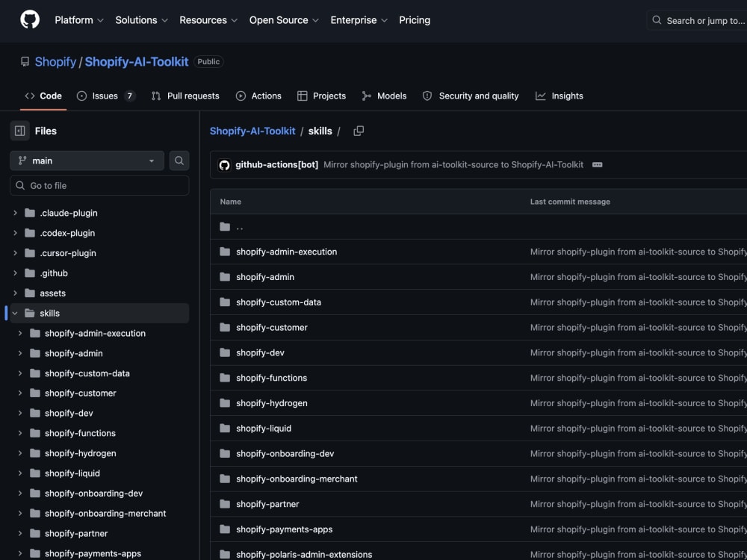Go to Shopify-AI-Toolkit breadcrumb root

click(252, 131)
